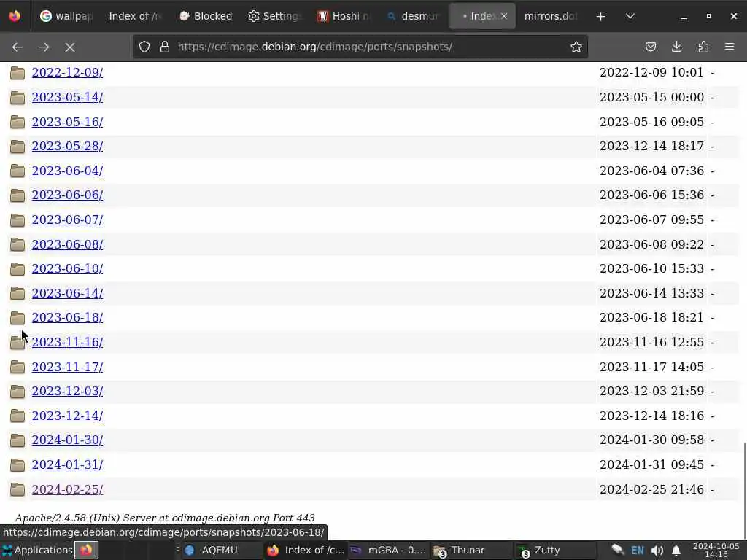Open the Applications menu in taskbar
This screenshot has height=560, width=747.
tap(37, 551)
